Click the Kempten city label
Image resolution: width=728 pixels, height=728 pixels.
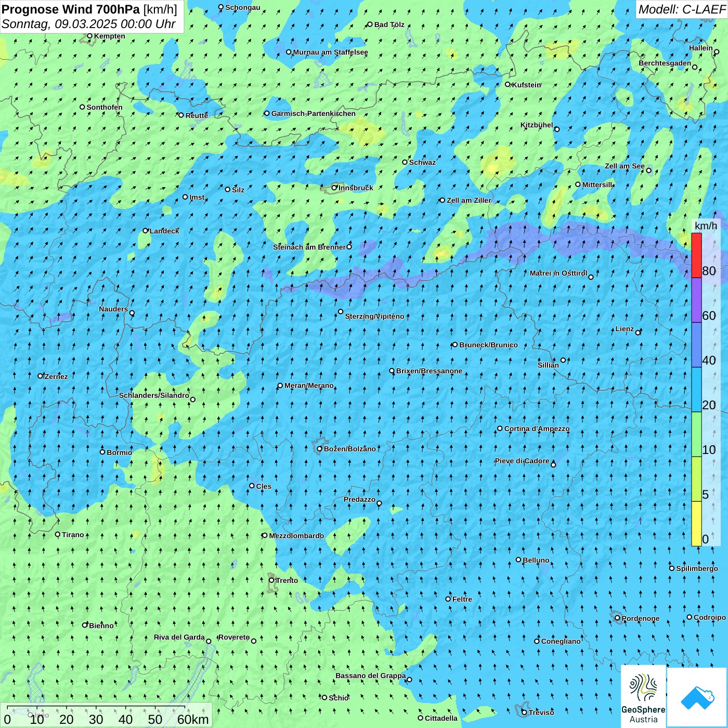coord(109,36)
